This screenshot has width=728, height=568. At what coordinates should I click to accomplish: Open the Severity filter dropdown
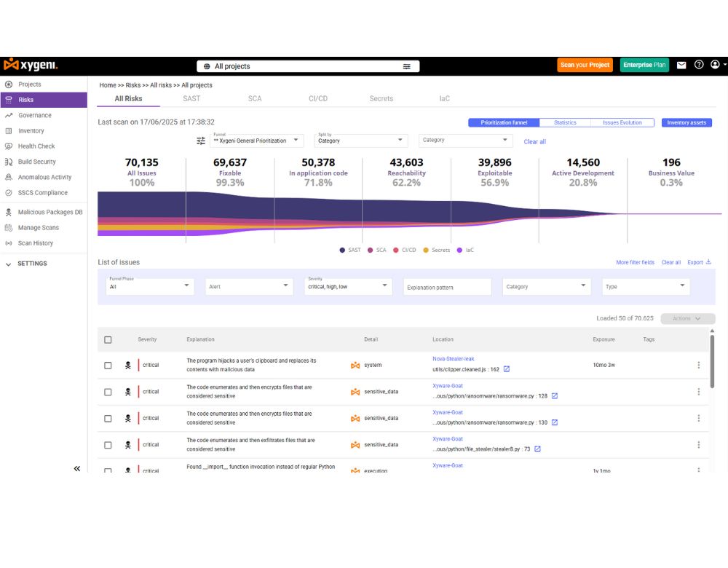tap(349, 286)
